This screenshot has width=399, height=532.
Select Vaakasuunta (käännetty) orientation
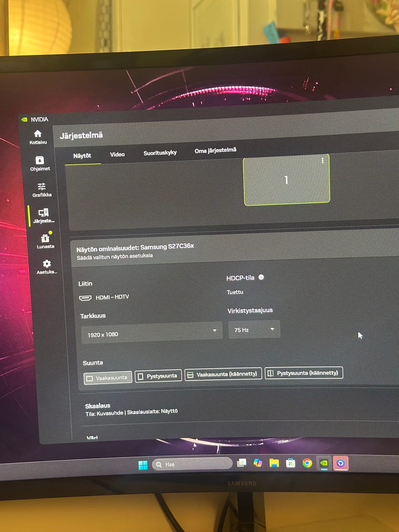pyautogui.click(x=223, y=374)
